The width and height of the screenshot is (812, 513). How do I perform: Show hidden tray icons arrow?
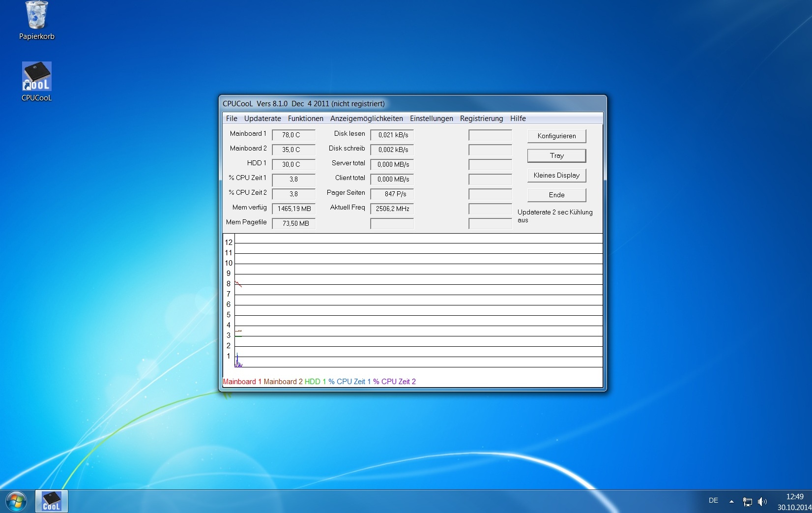coord(731,502)
